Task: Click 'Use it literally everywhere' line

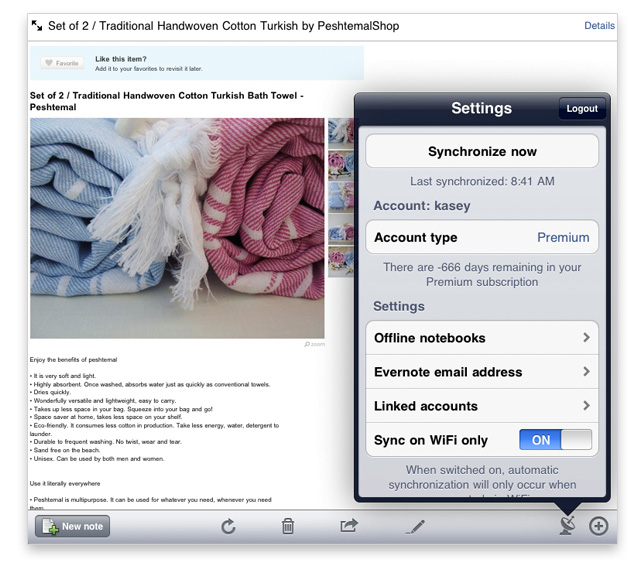Action: (x=65, y=483)
